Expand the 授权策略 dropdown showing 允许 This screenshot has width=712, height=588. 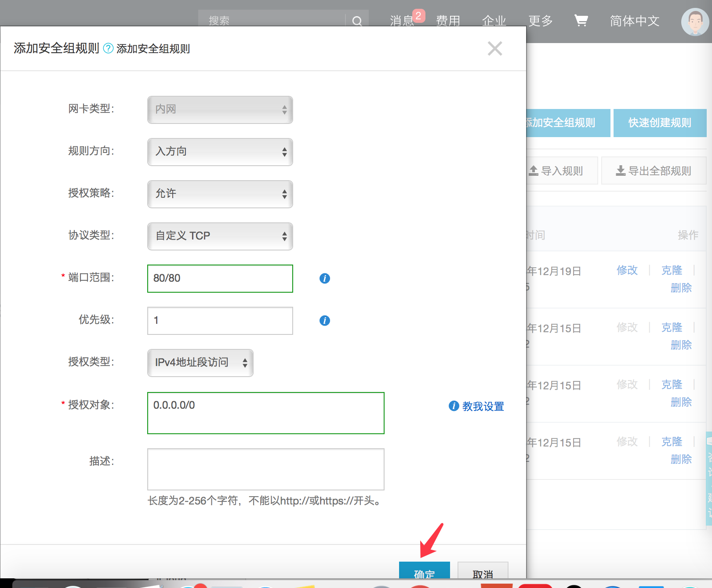[x=220, y=194]
